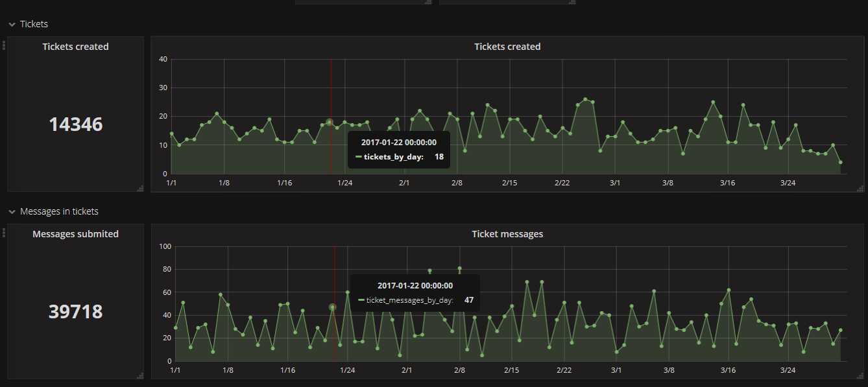Click the 39718 messages total value
The width and height of the screenshot is (868, 387).
75,312
